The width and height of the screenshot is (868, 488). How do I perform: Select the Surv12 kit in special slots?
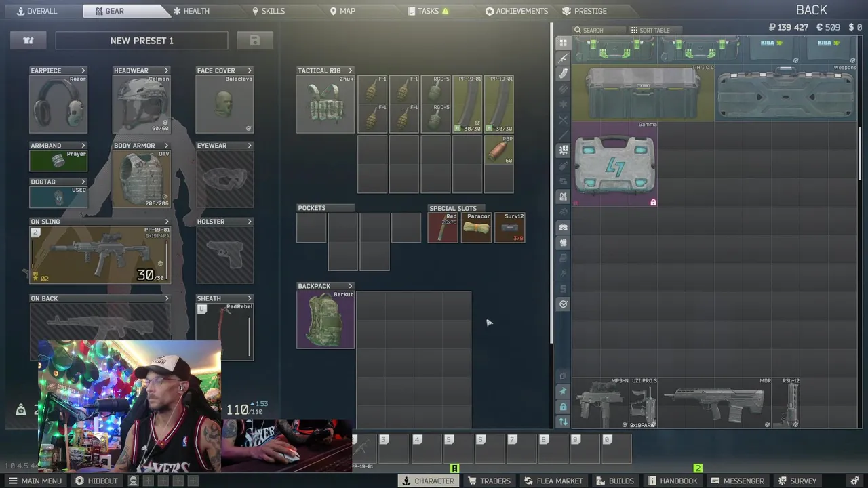pyautogui.click(x=509, y=227)
